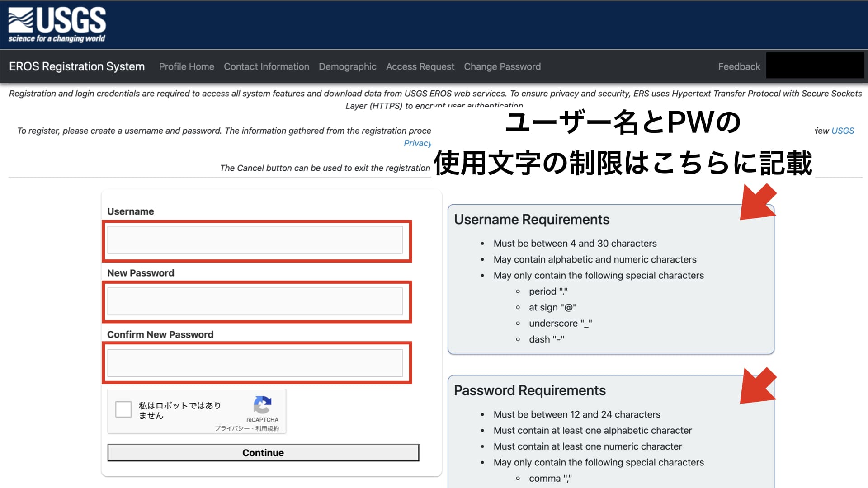Click the 'dash "-"' list entry
Screen dimensions: 868x488
click(547, 339)
